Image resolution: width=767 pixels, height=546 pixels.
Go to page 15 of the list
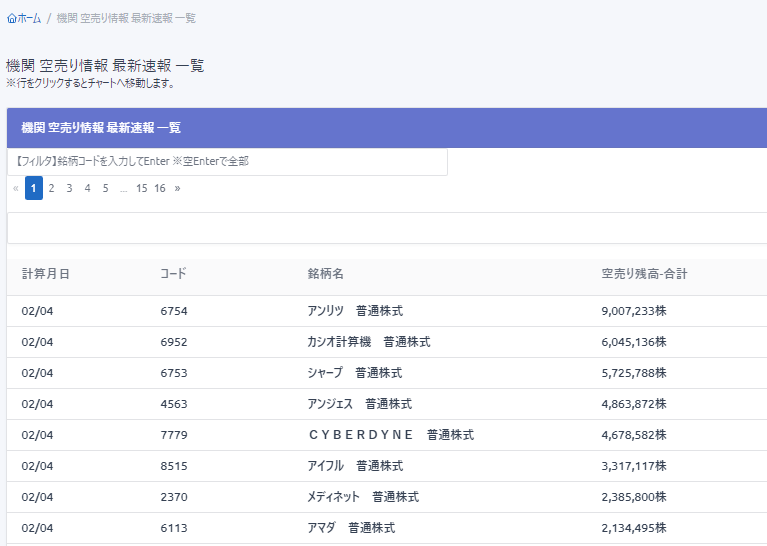coord(142,188)
